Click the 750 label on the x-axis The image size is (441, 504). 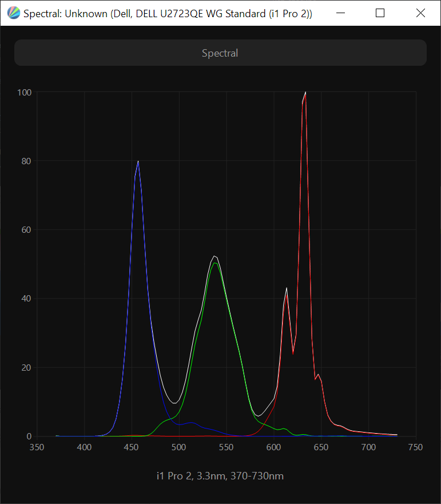[x=415, y=447]
